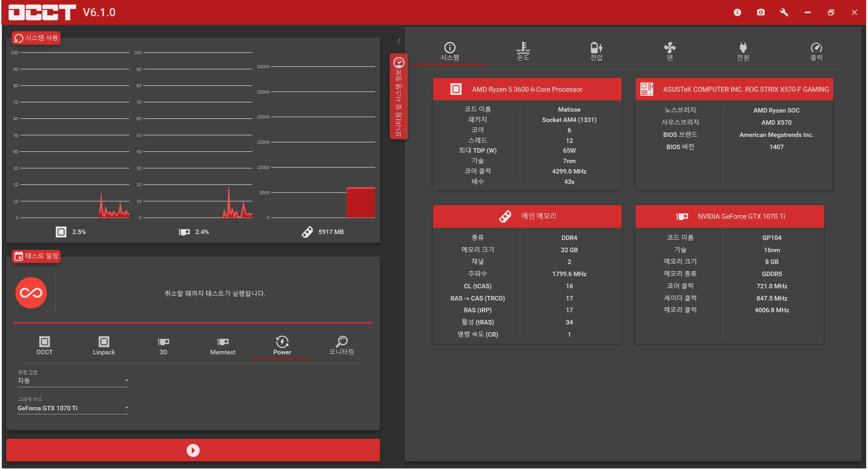Click the red memory usage bar in graph

pos(361,202)
